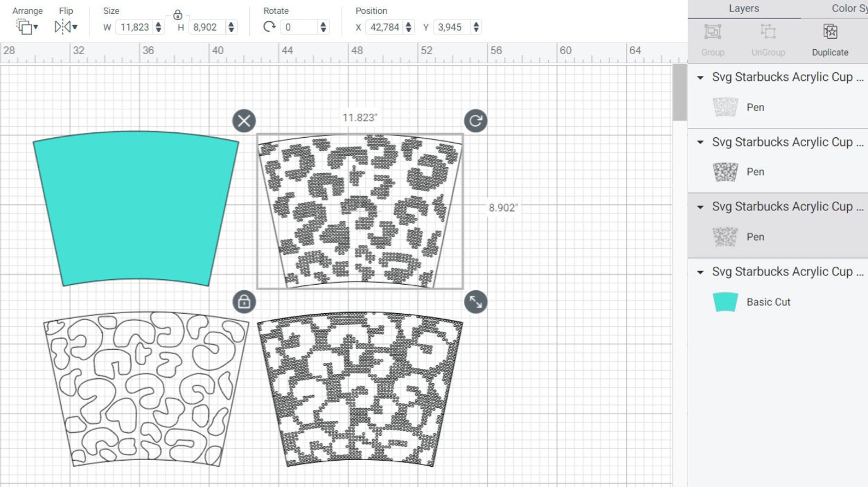Click the UnGroup button

768,40
